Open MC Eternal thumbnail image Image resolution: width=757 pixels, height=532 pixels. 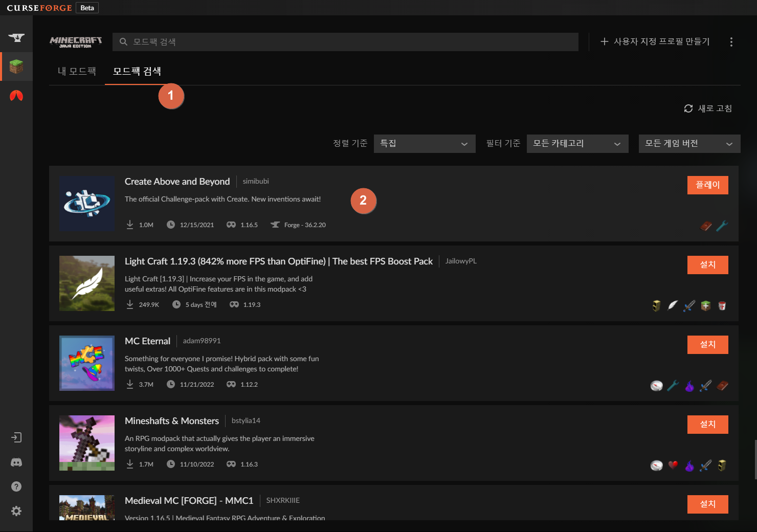click(87, 363)
